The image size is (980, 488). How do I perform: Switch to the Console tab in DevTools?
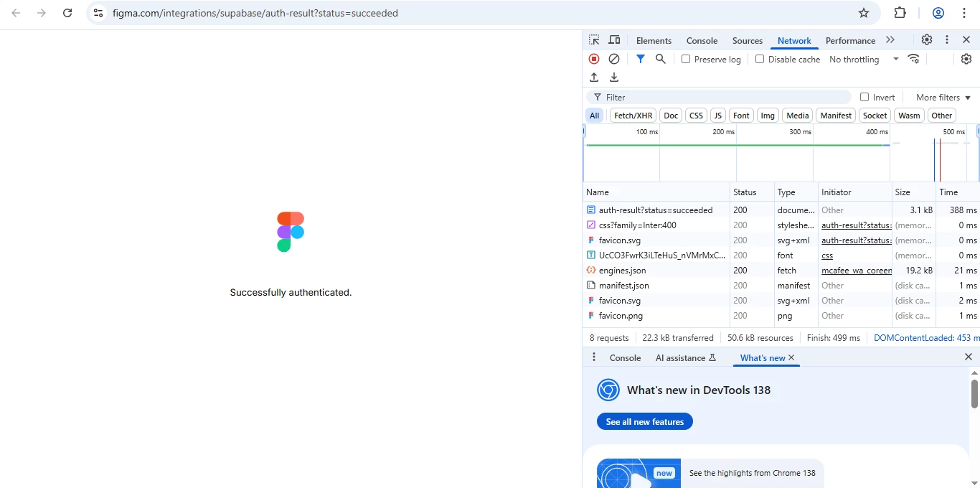(x=702, y=41)
